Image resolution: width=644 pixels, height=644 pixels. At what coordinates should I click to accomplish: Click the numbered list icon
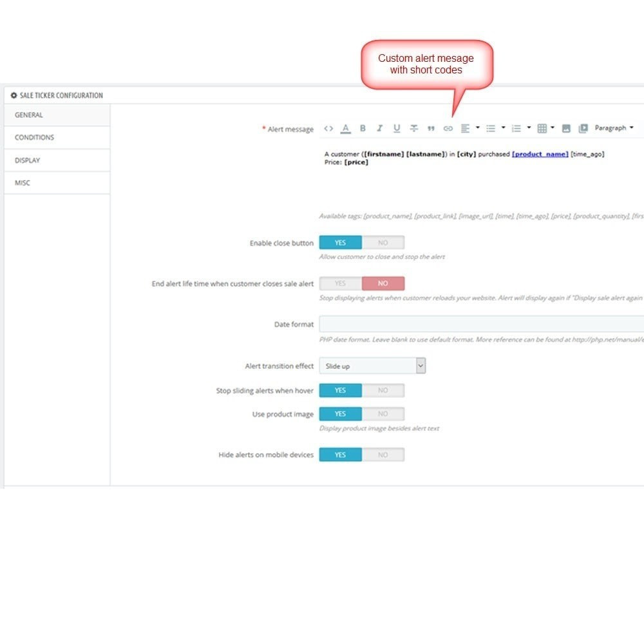[x=516, y=129]
